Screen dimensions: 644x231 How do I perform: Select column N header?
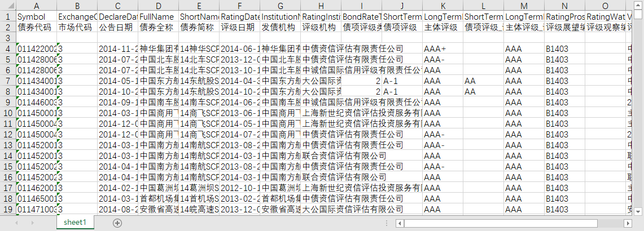(565, 6)
